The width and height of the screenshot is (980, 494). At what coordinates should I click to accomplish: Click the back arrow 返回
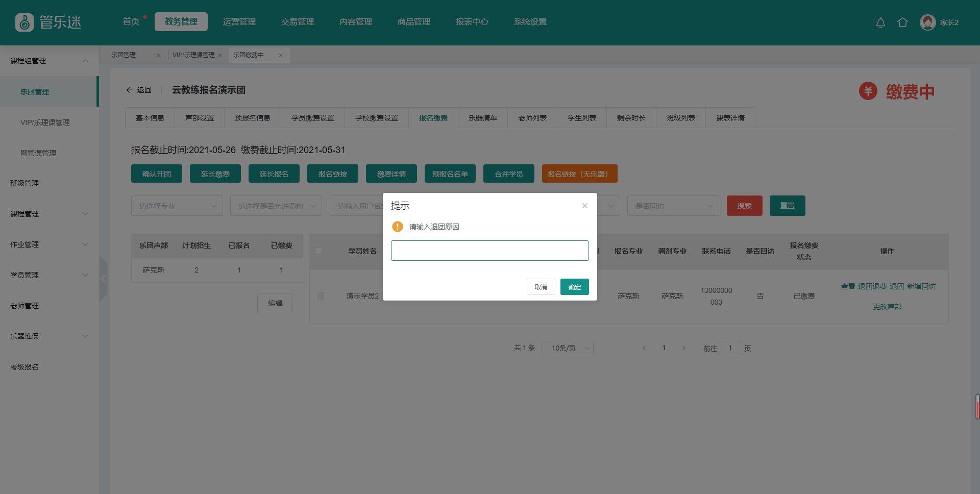139,90
